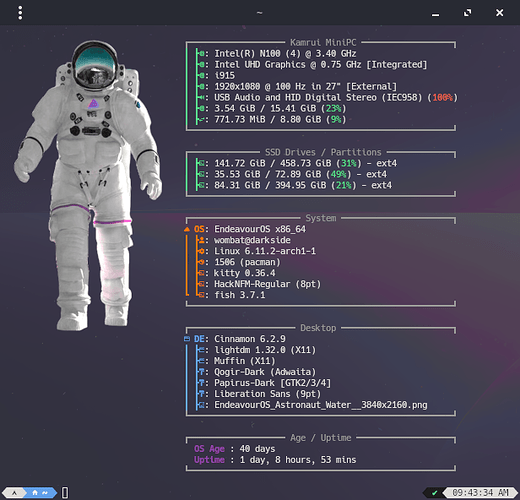520x500 pixels.
Task: Click the green checkmark status in prompt
Action: [x=434, y=492]
